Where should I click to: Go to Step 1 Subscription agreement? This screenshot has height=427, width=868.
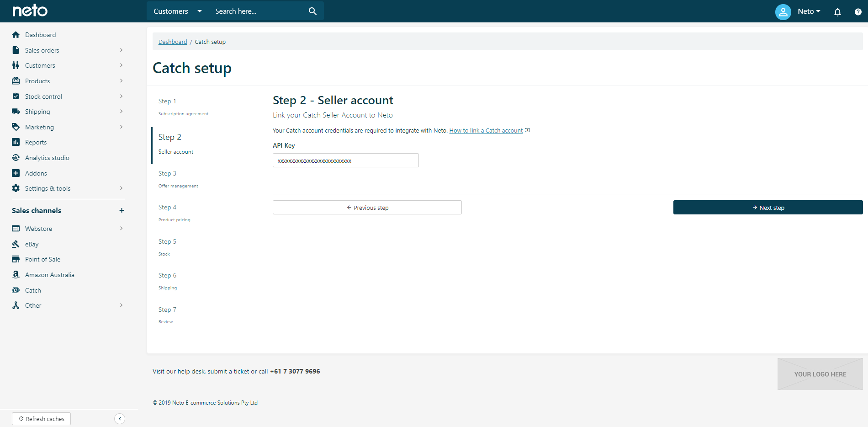click(x=183, y=107)
